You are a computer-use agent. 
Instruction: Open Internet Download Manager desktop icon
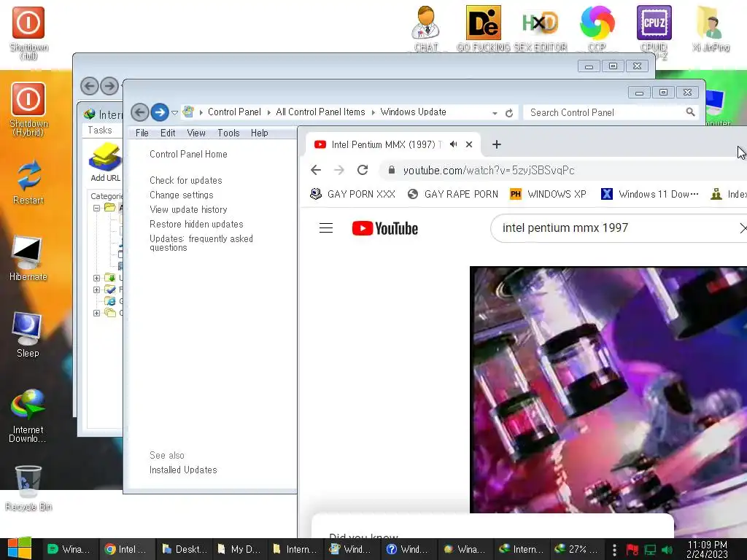(28, 415)
